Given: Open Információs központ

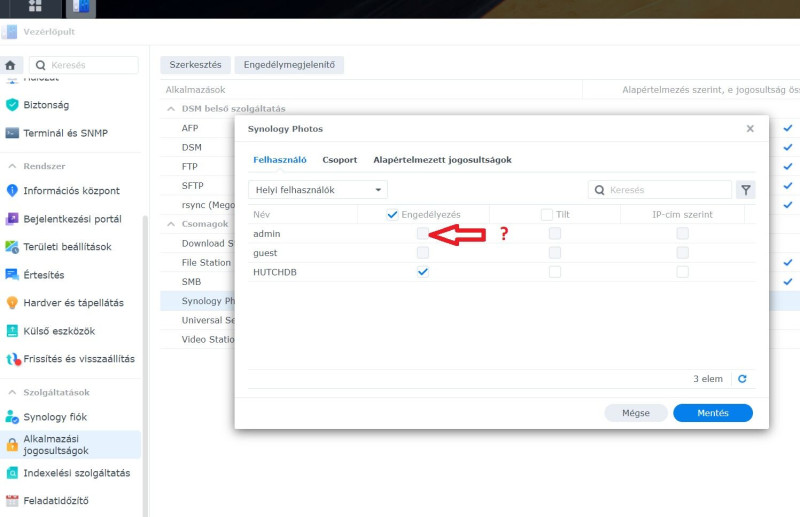Looking at the screenshot, I should pyautogui.click(x=62, y=190).
